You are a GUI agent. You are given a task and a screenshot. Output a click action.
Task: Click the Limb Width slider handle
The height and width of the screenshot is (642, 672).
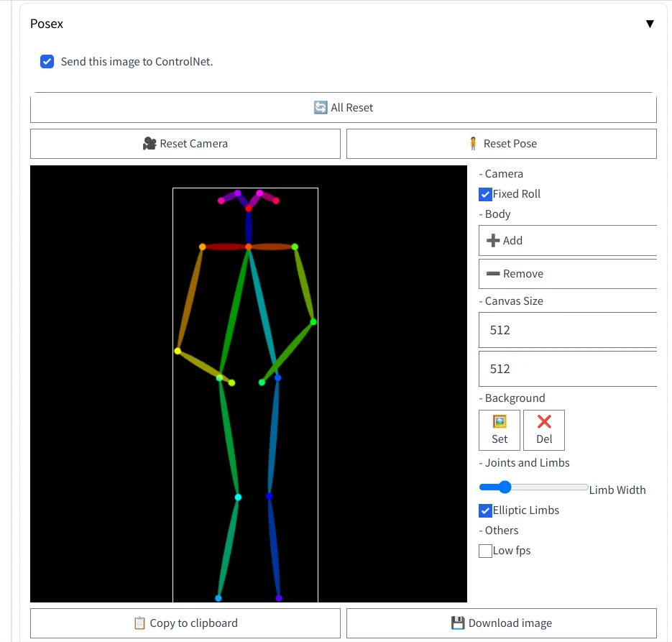505,487
